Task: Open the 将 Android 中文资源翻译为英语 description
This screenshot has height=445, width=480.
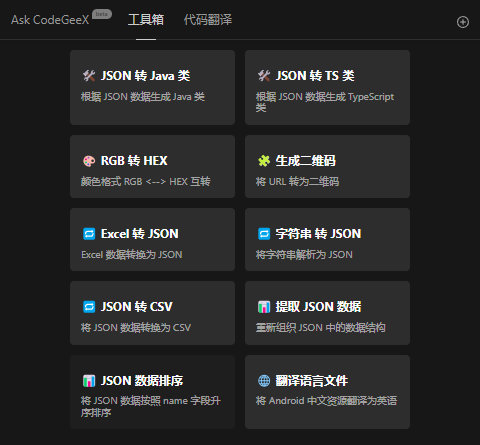Action: [x=326, y=401]
